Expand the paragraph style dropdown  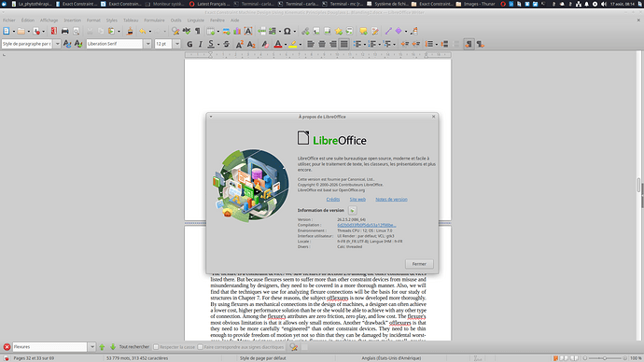tap(57, 44)
